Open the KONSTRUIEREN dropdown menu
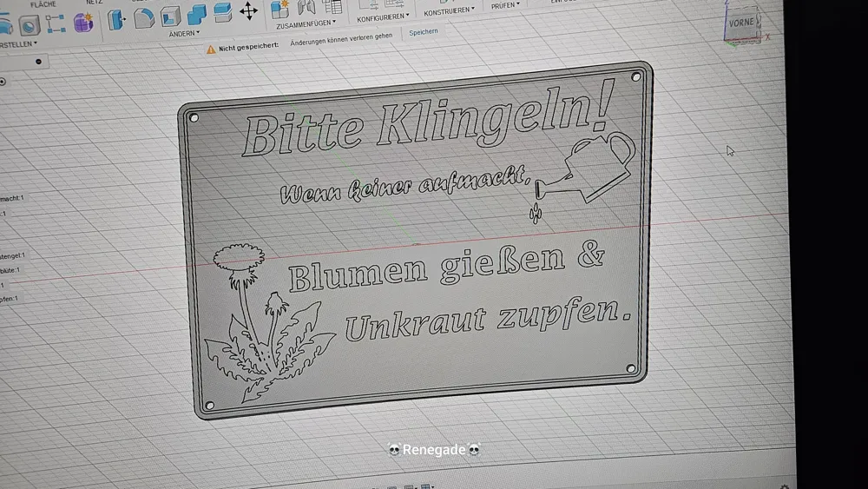868x489 pixels. click(x=449, y=11)
